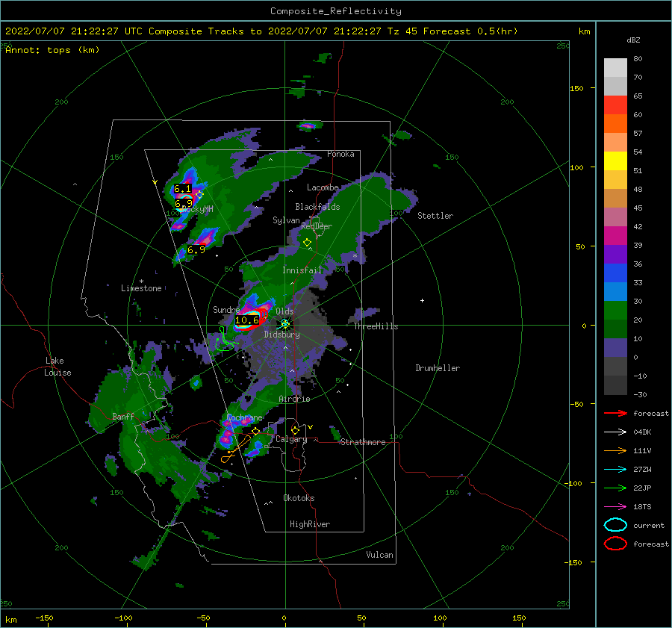Click the Olds city label
672x628 pixels.
(x=284, y=311)
